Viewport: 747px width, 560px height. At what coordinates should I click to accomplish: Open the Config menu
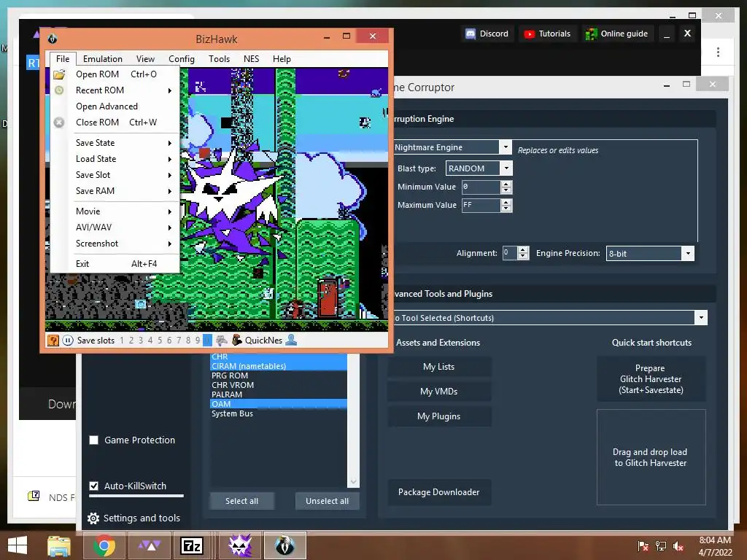(x=182, y=58)
